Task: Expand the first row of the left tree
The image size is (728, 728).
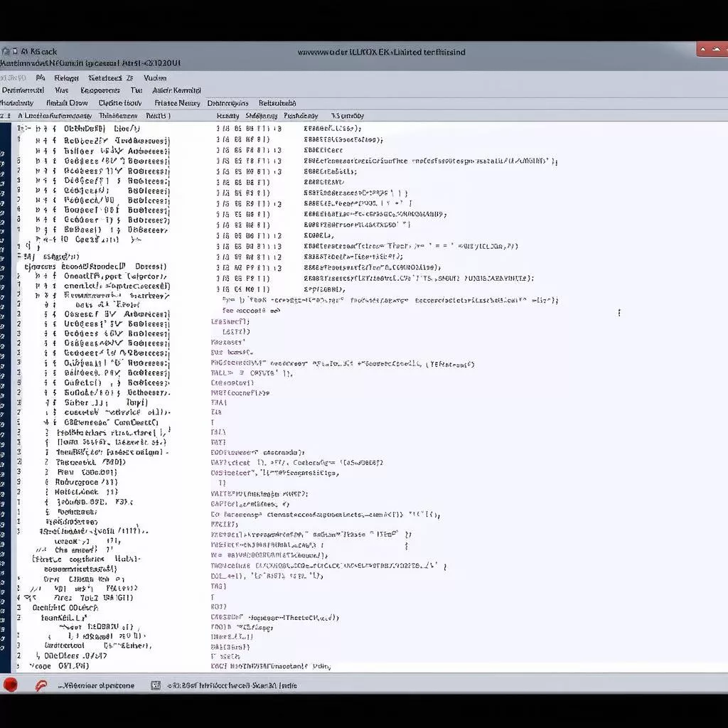Action: [21, 129]
